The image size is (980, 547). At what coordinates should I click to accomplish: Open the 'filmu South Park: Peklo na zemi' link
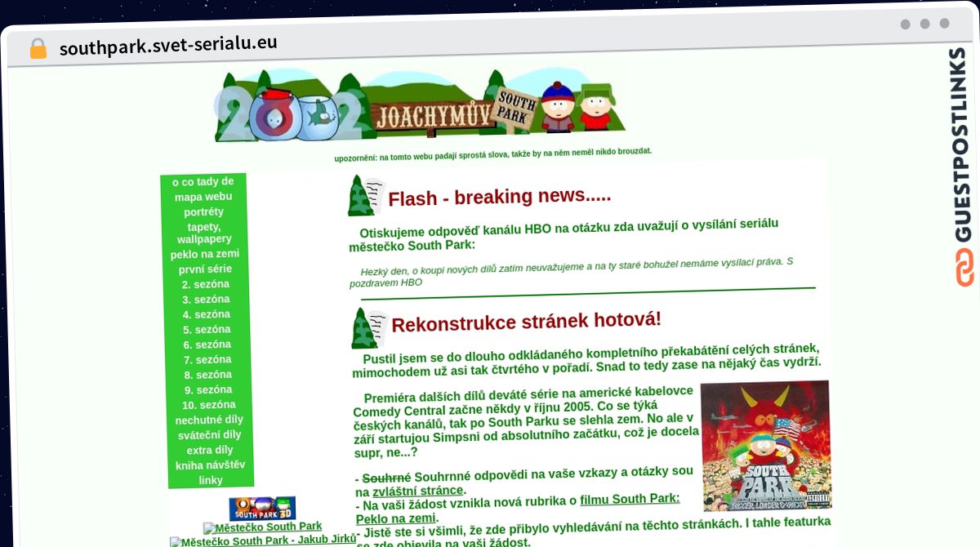point(518,508)
